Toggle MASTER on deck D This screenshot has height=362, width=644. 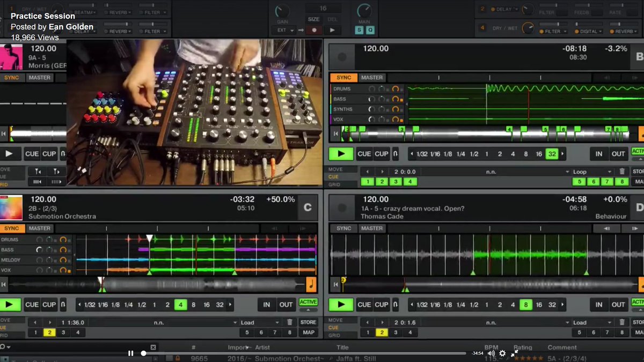(372, 228)
